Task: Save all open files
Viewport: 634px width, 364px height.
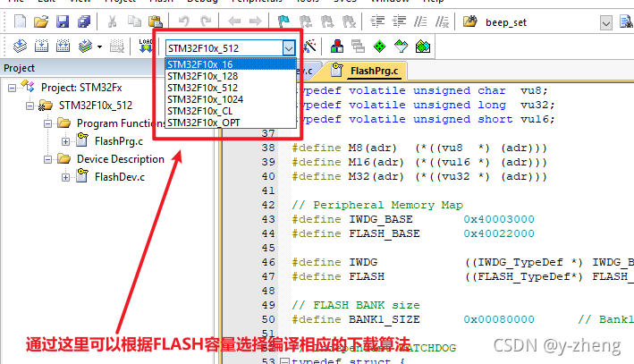Action: click(84, 21)
